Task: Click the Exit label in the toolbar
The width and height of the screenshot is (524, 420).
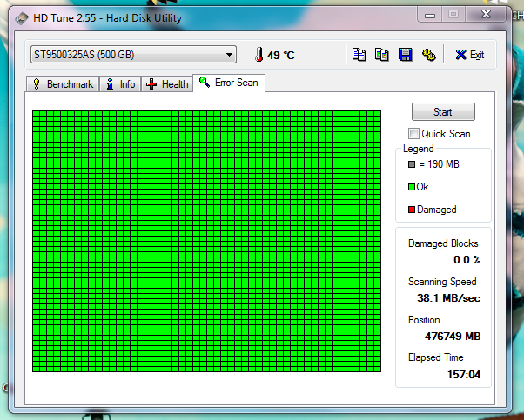Action: (x=477, y=55)
